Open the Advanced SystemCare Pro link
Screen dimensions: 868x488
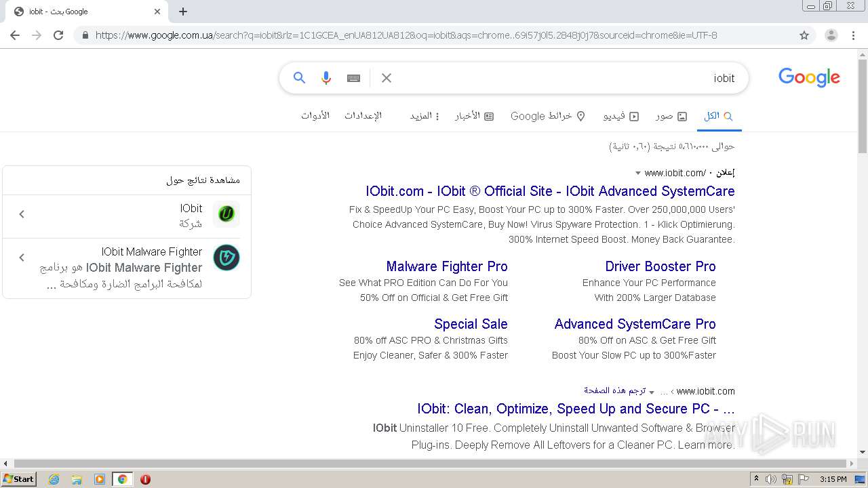pos(635,324)
